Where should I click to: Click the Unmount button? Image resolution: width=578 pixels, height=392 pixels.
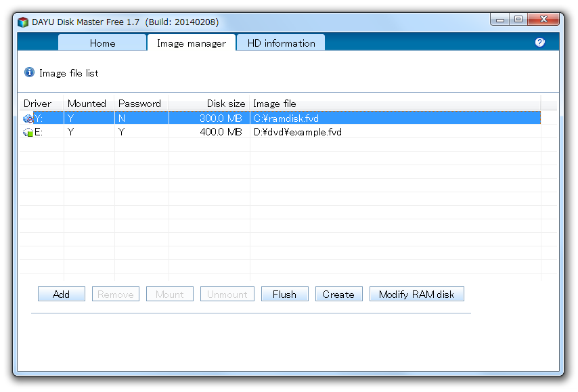[x=227, y=294]
